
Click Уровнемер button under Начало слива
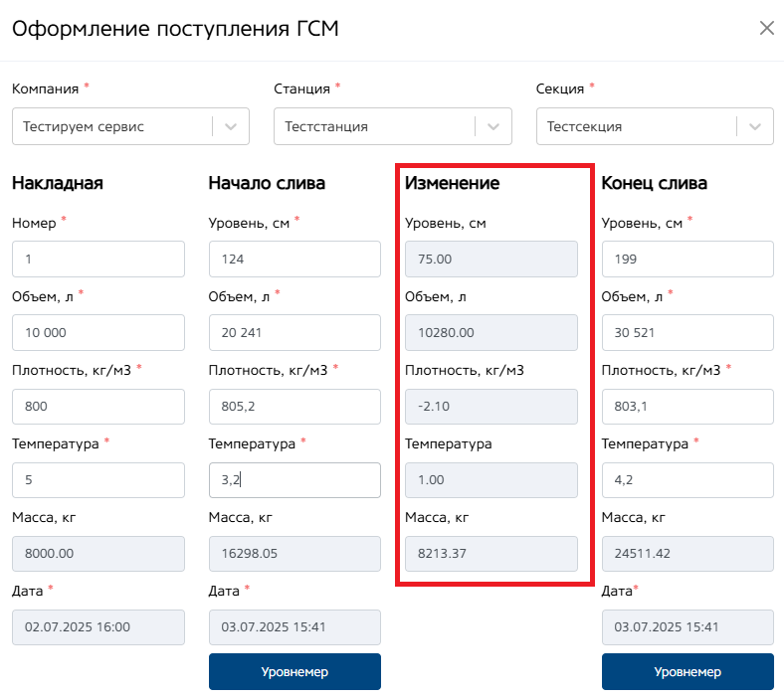click(294, 671)
